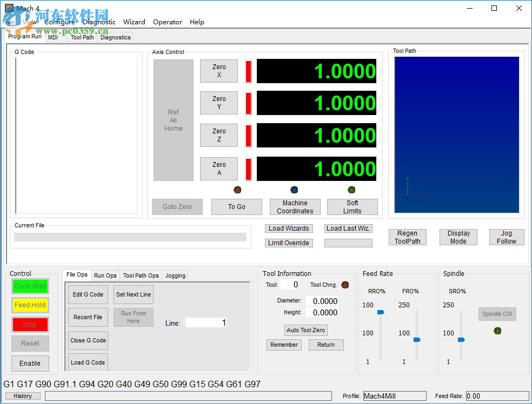This screenshot has height=404, width=532.
Task: Click the blue LED above Machine Coordinates
Action: pos(294,190)
